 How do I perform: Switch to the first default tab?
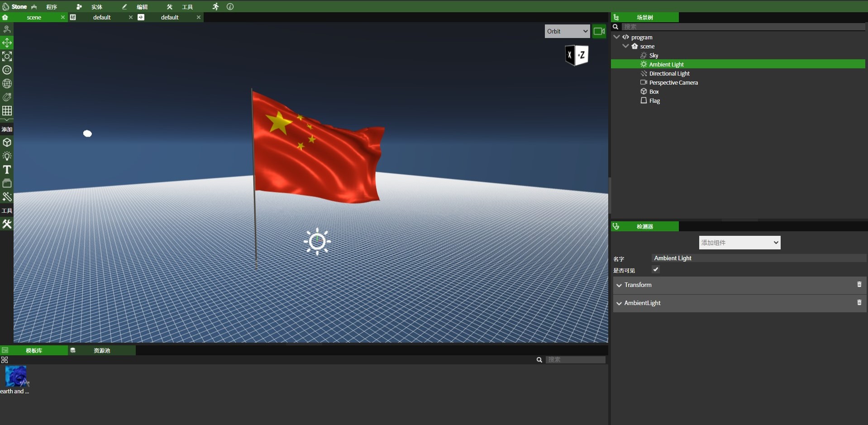pyautogui.click(x=102, y=17)
